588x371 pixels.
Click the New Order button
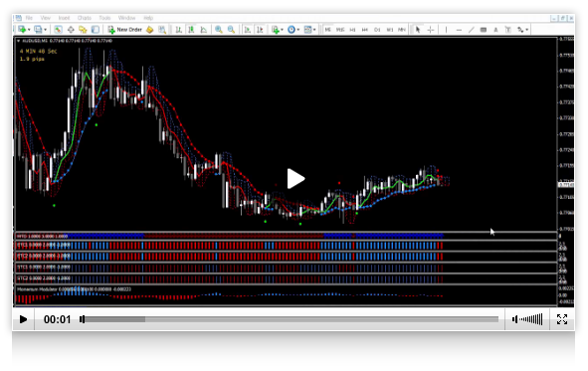pyautogui.click(x=125, y=30)
